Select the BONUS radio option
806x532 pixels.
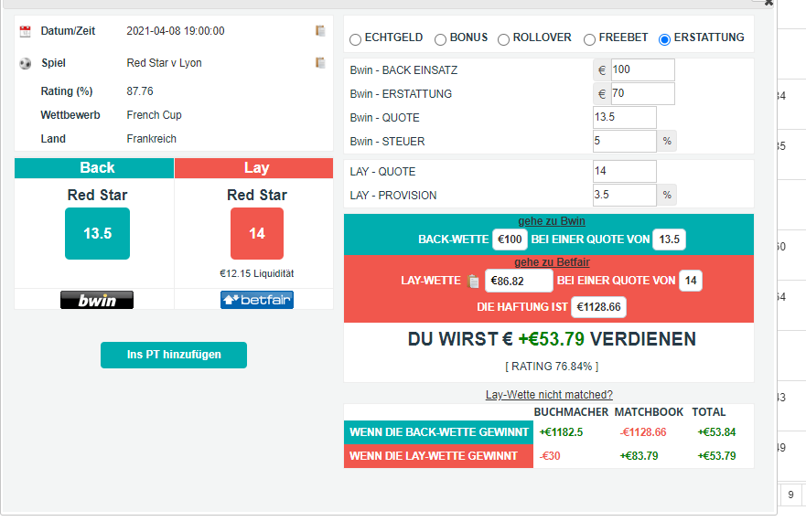441,39
